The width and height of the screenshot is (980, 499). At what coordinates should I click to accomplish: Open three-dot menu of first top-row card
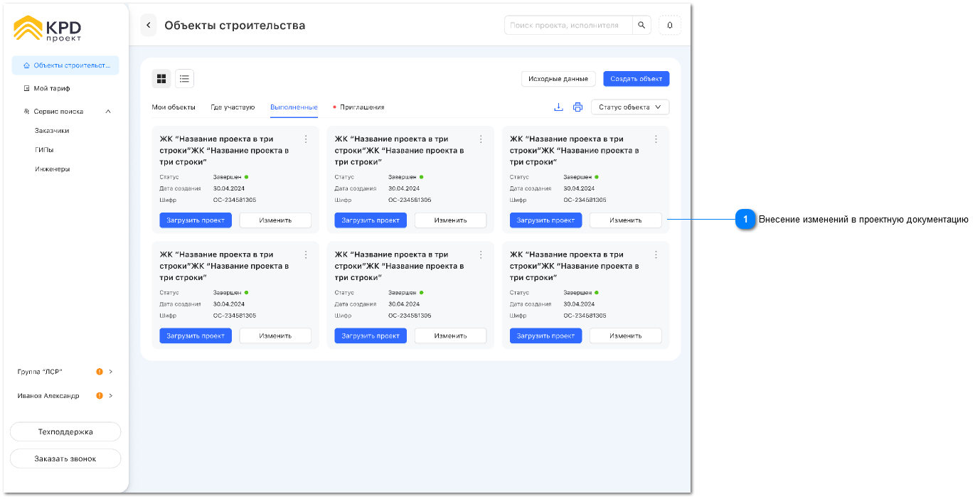(x=306, y=139)
